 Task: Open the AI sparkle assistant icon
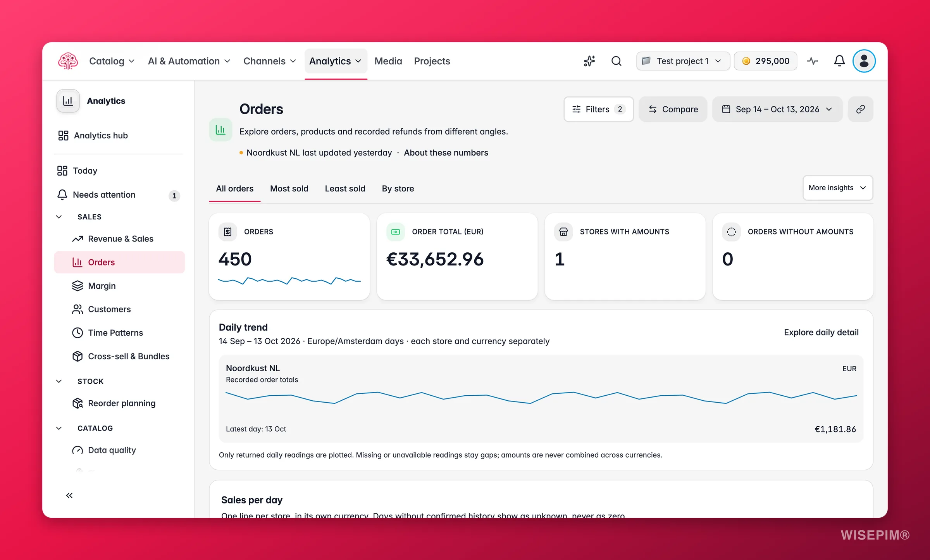(589, 61)
